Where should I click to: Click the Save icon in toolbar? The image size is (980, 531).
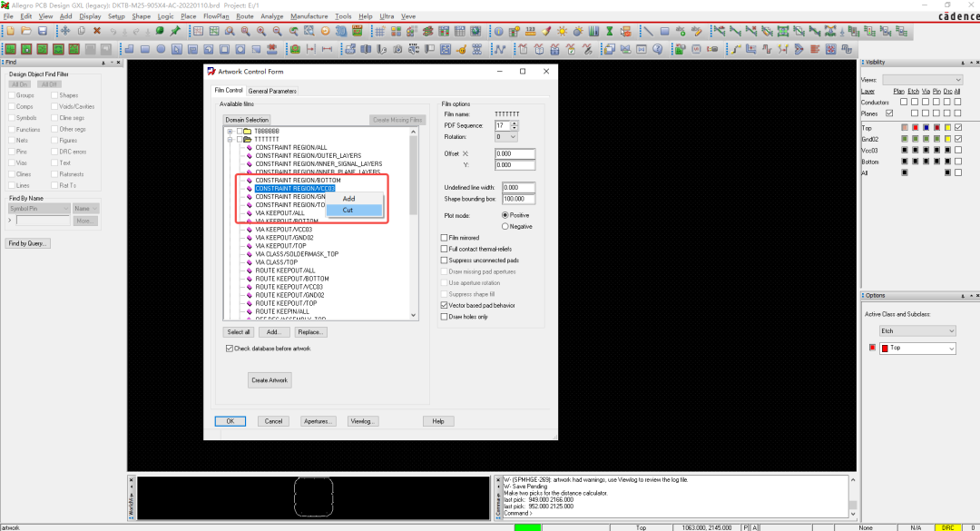pyautogui.click(x=43, y=31)
